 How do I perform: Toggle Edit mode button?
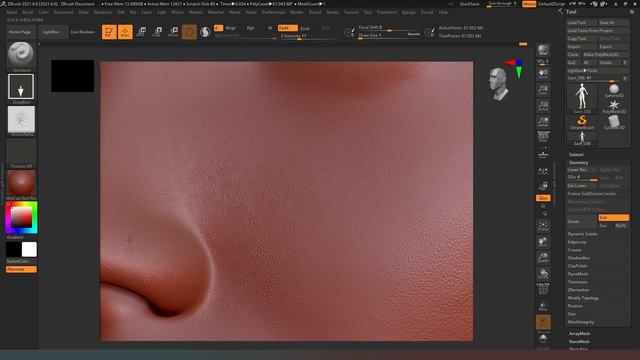tap(109, 32)
